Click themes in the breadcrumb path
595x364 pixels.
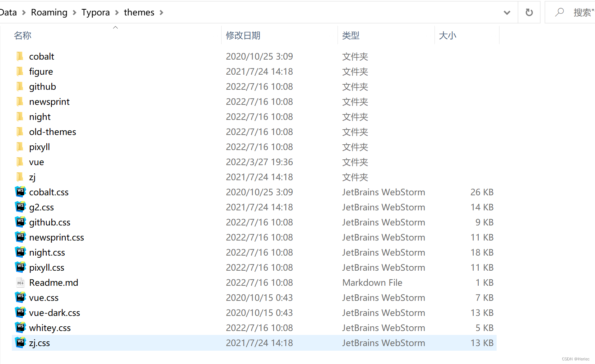point(139,13)
